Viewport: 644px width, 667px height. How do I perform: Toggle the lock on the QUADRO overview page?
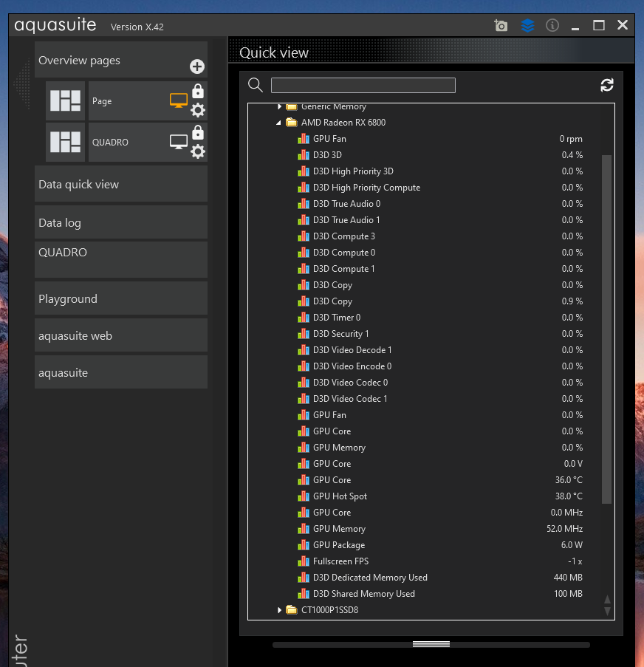[x=198, y=133]
